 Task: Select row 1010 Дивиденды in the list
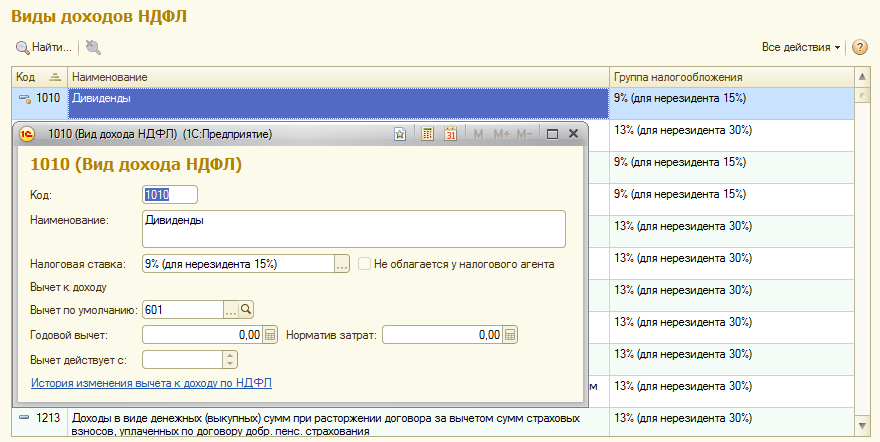coord(433,103)
